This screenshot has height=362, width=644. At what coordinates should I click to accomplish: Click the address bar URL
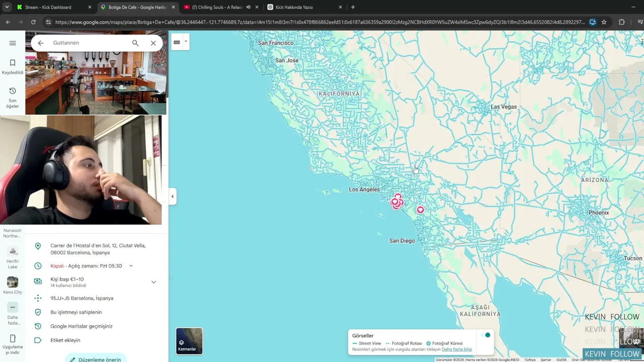point(319,22)
